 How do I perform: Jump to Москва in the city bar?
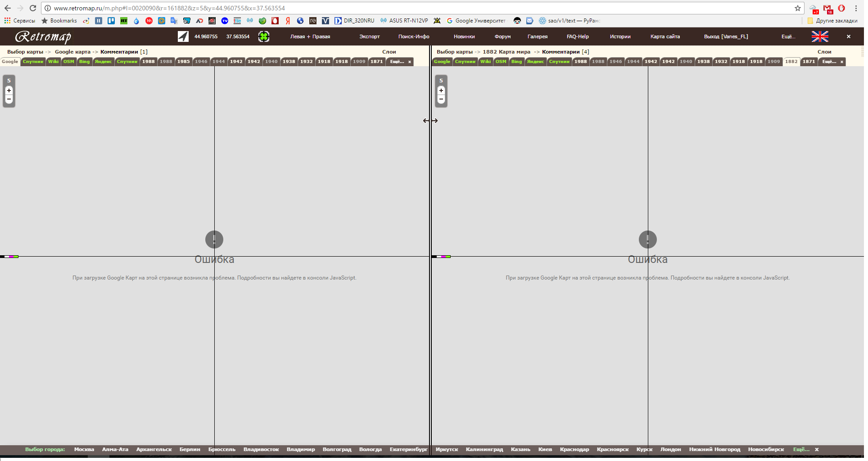coord(84,449)
